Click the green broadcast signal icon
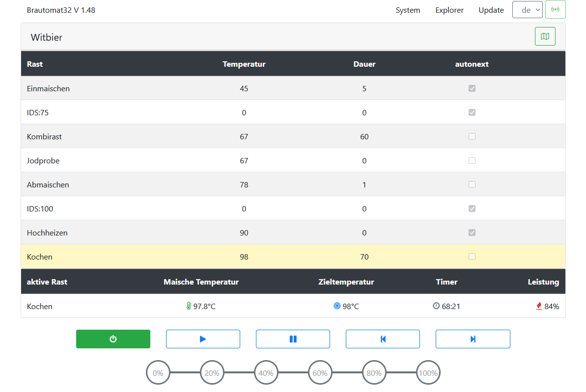The width and height of the screenshot is (586, 392). (x=555, y=10)
